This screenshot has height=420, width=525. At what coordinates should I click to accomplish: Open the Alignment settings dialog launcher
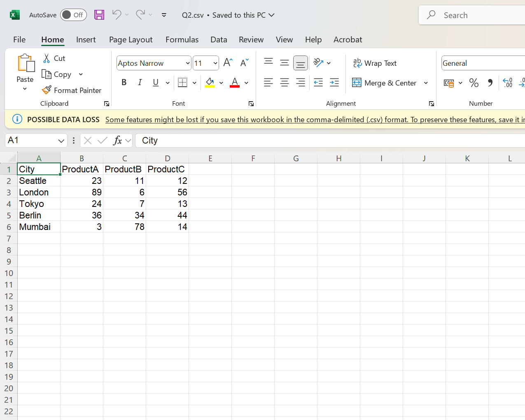pos(432,104)
